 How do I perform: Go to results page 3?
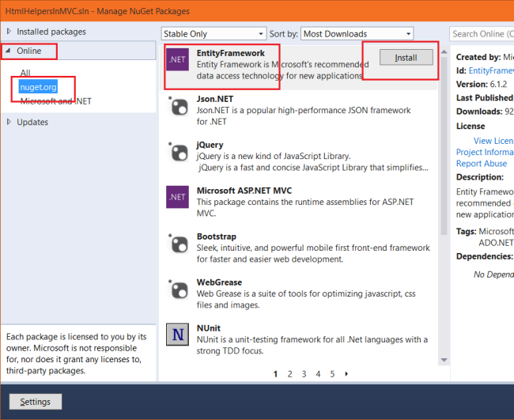(304, 374)
